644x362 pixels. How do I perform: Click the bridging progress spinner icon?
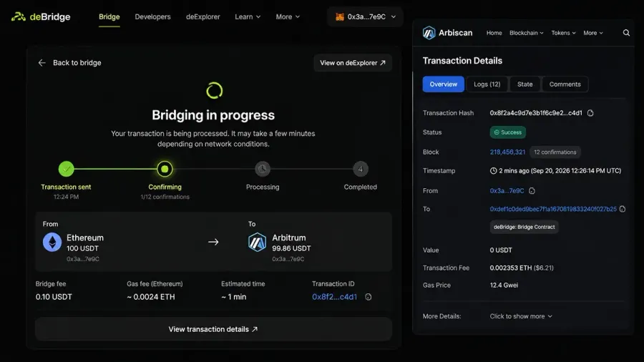pos(214,90)
